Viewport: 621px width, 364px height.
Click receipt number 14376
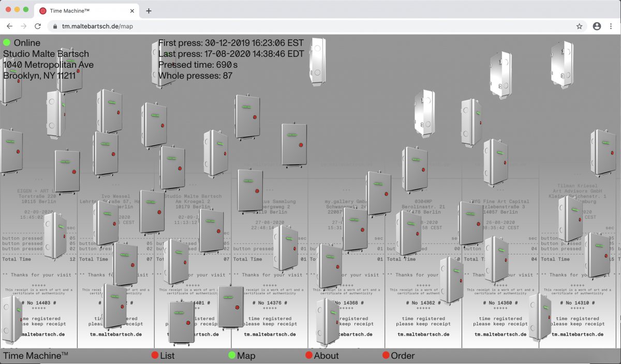[270, 303]
